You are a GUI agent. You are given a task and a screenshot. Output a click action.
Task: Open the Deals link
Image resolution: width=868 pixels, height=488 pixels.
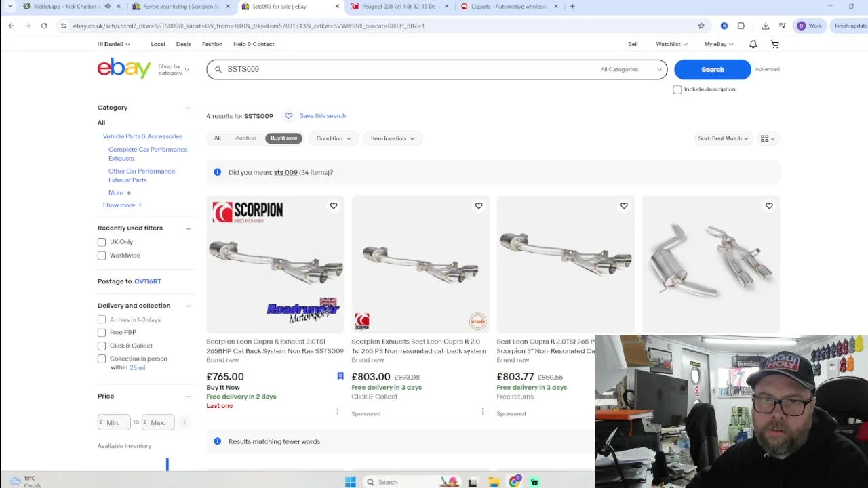tap(184, 44)
